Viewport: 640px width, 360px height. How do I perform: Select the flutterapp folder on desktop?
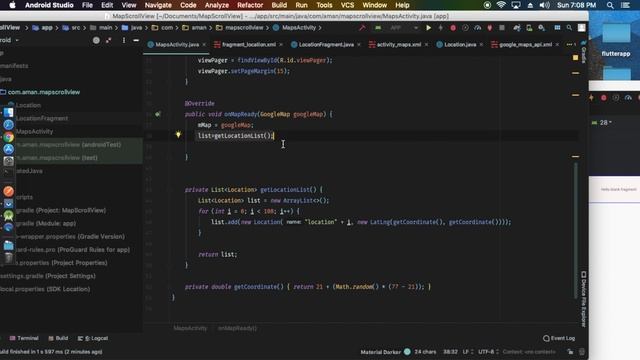(x=616, y=39)
